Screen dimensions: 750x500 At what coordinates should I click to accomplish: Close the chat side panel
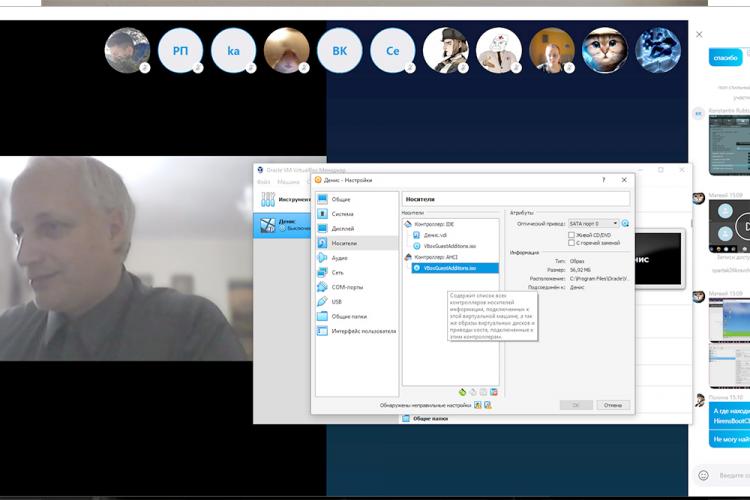pos(699,34)
